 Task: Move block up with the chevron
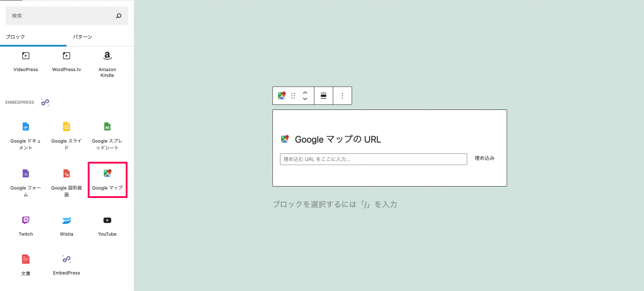[305, 93]
